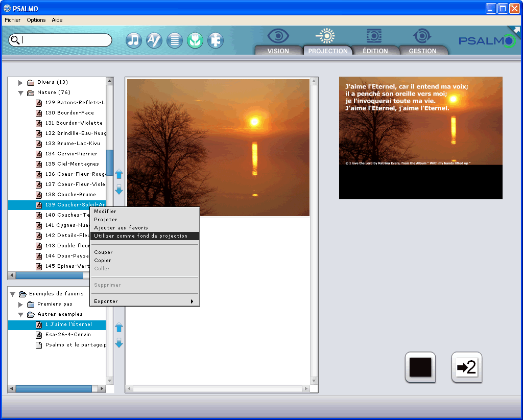
Task: Click the upper tree vertical scrollbar thumb
Action: point(110,163)
